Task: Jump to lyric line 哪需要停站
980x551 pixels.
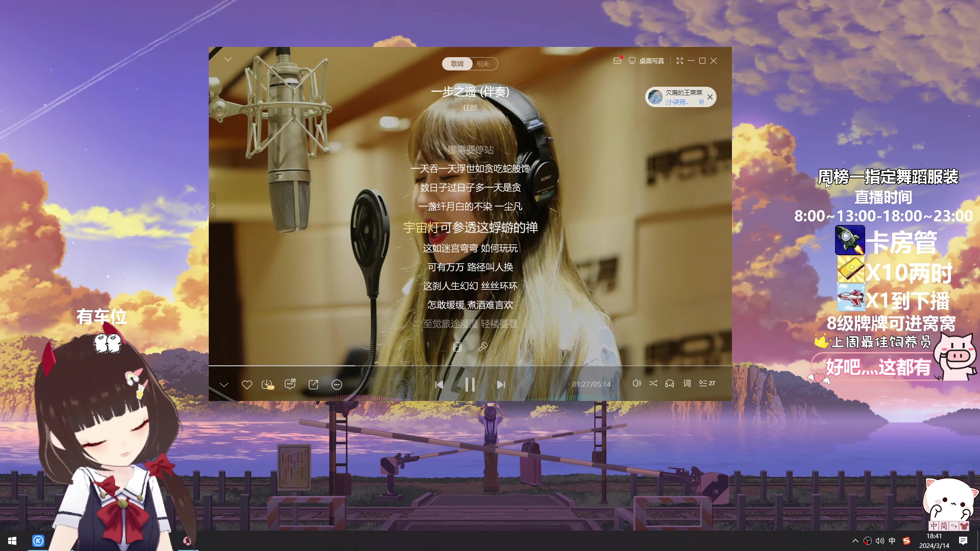Action: click(x=470, y=150)
